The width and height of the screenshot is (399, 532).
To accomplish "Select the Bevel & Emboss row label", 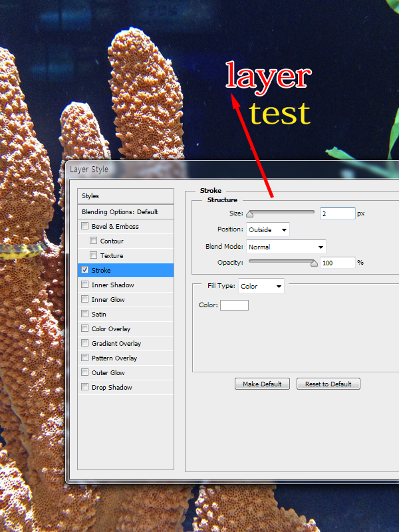I will coord(115,227).
